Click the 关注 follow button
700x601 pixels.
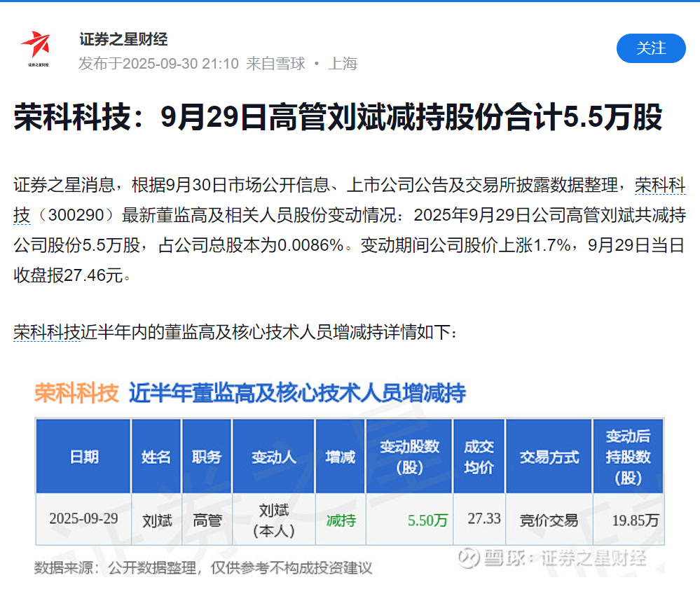pyautogui.click(x=651, y=48)
